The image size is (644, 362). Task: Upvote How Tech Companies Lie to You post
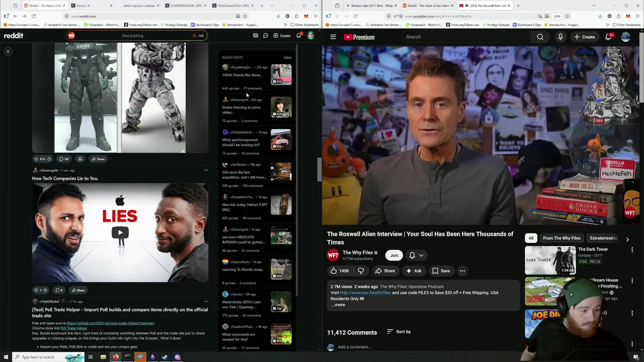[36, 290]
